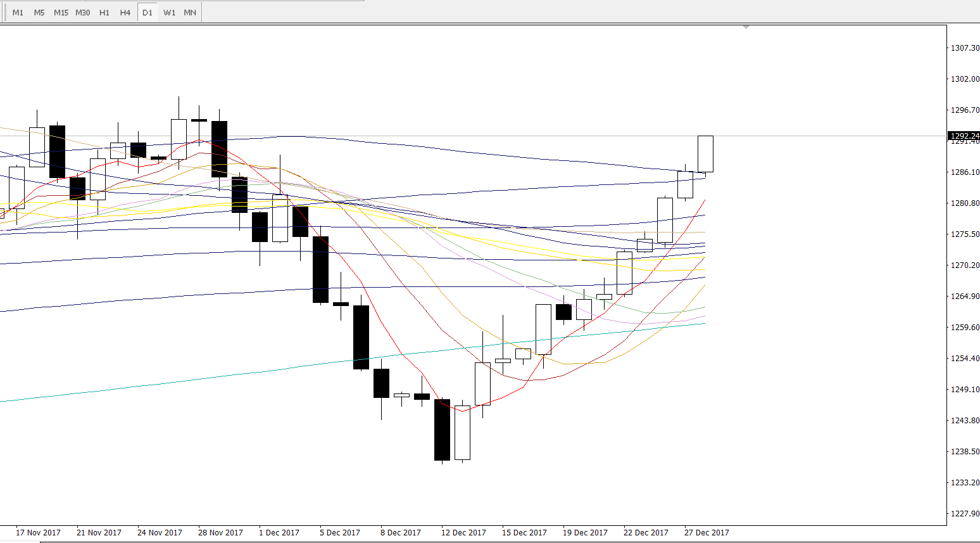Switch chart to M1 timeframe
Image resolution: width=980 pixels, height=543 pixels.
point(18,13)
